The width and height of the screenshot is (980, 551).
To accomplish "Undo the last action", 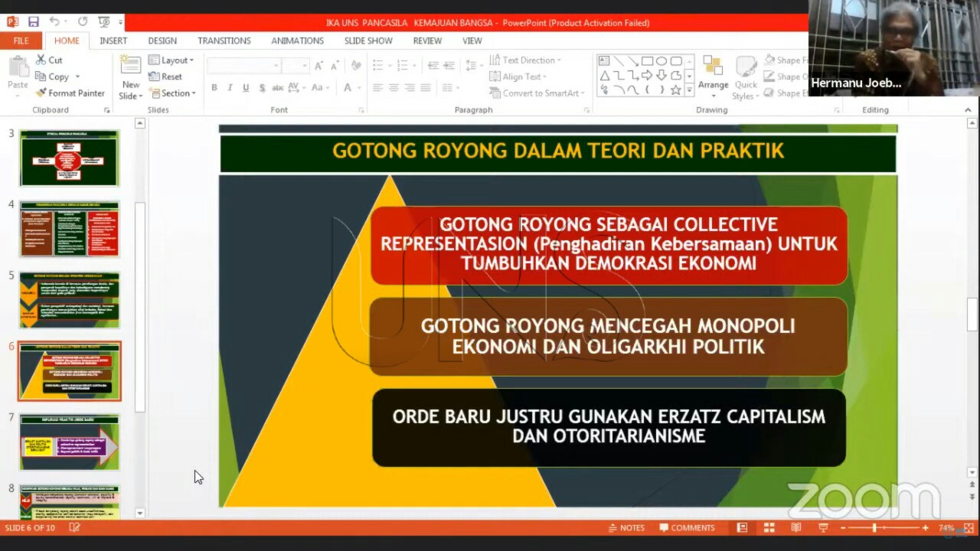I will (54, 22).
